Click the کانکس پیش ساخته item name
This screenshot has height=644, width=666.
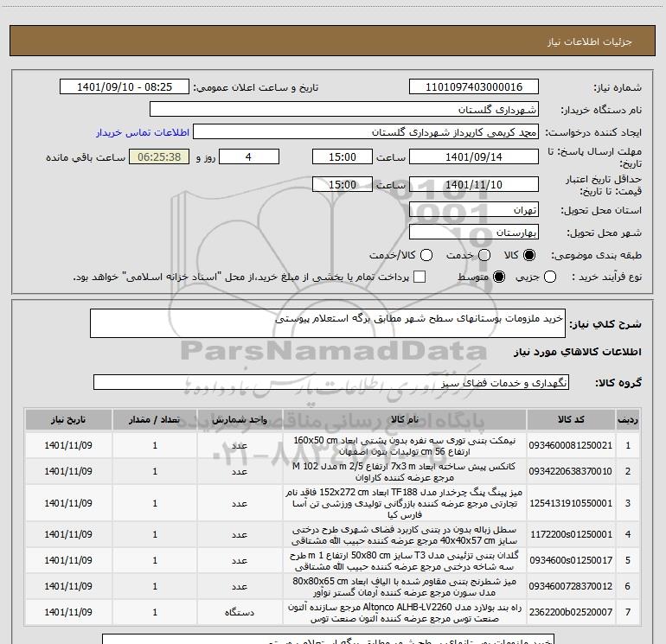(x=404, y=472)
